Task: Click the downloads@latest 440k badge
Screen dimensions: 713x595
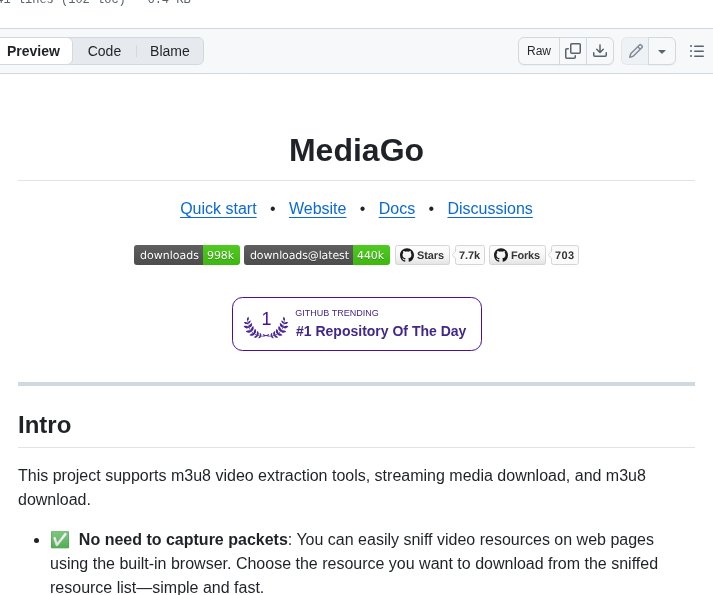Action: [317, 255]
